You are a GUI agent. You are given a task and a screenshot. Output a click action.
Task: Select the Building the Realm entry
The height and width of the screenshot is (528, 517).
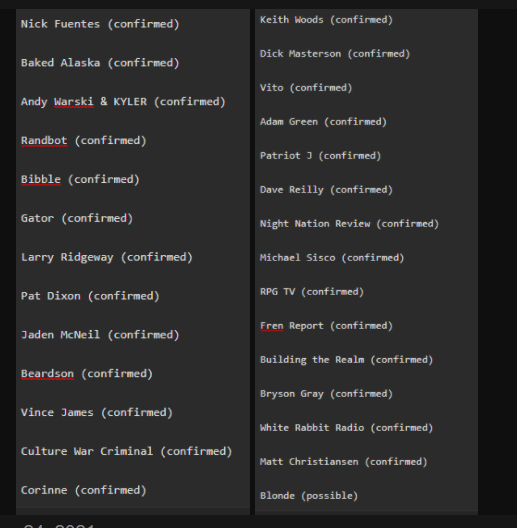(x=346, y=360)
